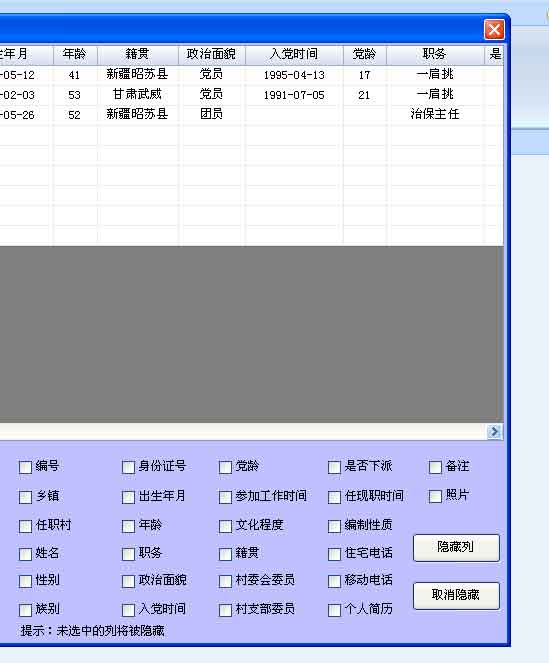The image size is (549, 663).
Task: Check the 备注 checkbox
Action: [x=435, y=467]
